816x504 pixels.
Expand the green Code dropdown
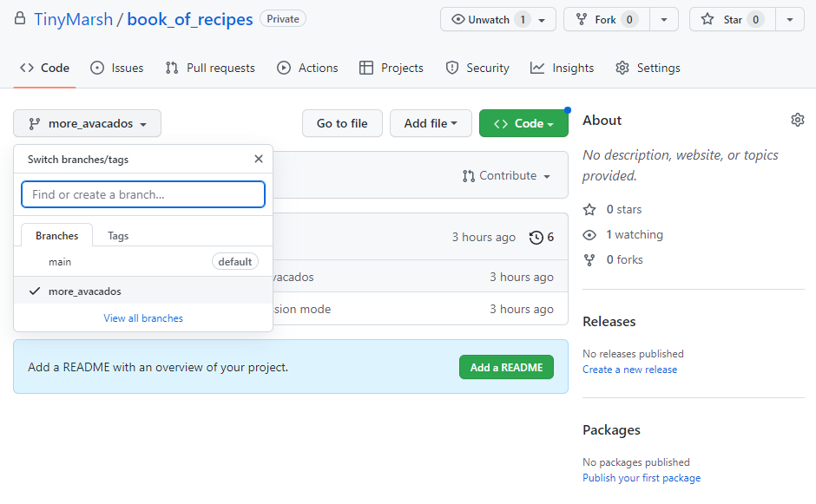(523, 123)
